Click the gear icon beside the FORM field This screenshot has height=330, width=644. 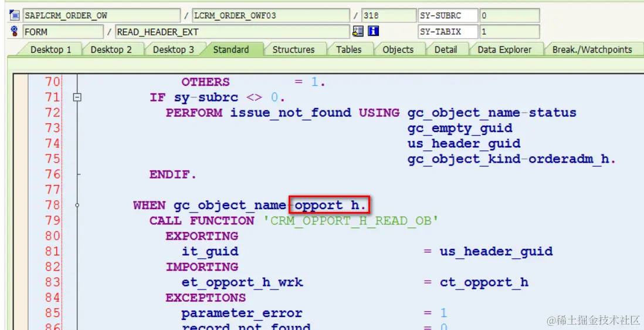click(x=15, y=31)
